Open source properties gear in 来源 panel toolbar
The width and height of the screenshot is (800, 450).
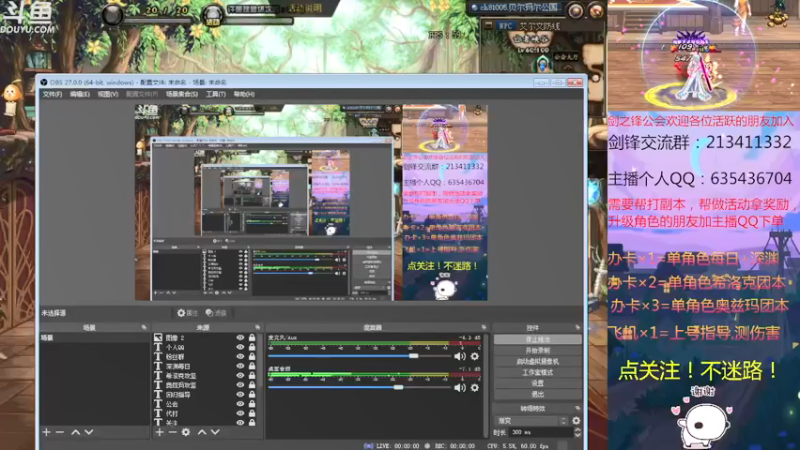pos(186,432)
